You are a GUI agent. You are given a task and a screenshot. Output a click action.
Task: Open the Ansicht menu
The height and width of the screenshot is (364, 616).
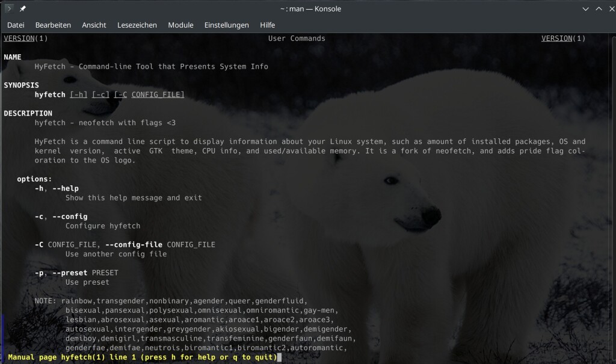tap(94, 25)
